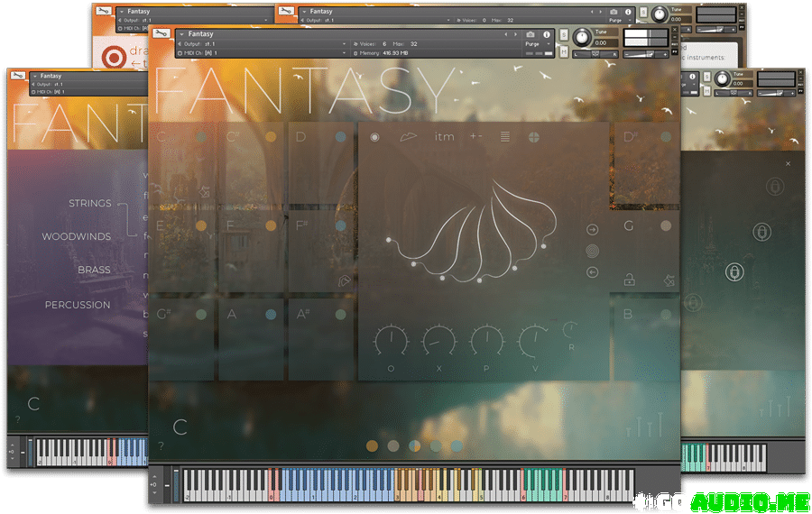Toggle Solo S button in front window

(x=564, y=34)
